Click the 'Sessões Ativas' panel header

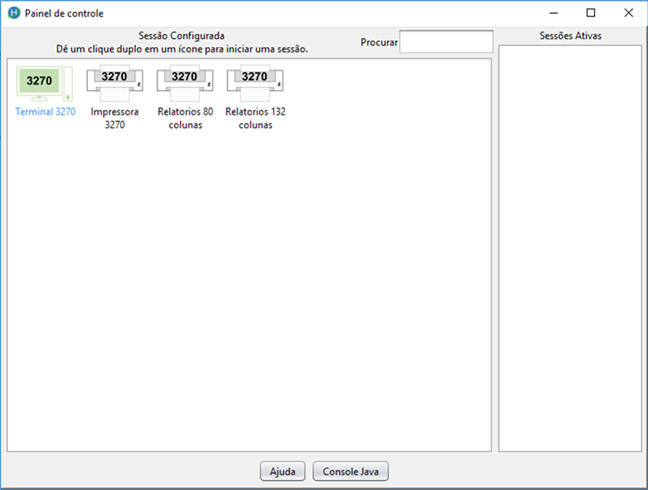(x=570, y=36)
